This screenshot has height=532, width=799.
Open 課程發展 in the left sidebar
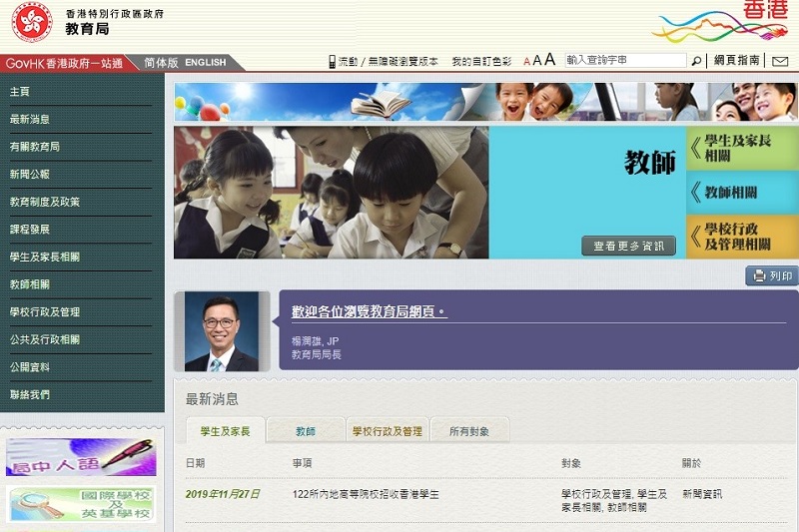coord(30,229)
